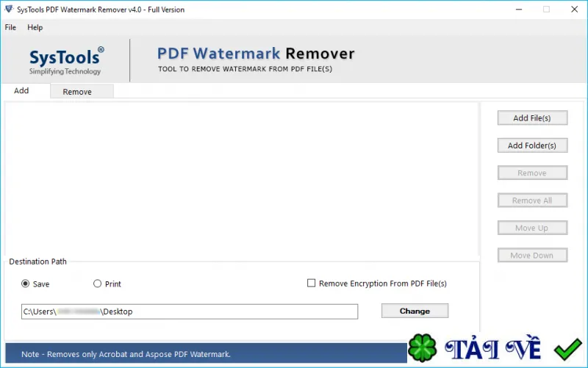Select the Save radio option
588x368 pixels.
(x=25, y=284)
